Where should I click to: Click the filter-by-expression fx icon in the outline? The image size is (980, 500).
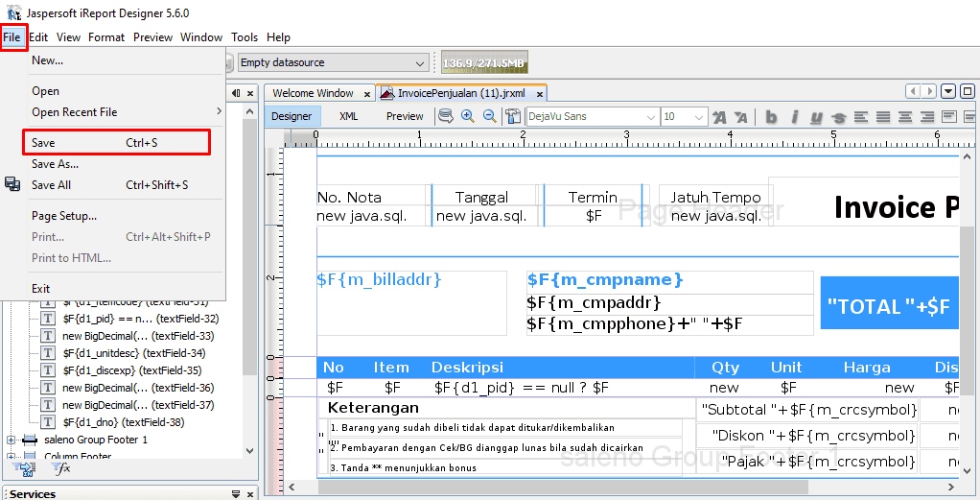[61, 468]
